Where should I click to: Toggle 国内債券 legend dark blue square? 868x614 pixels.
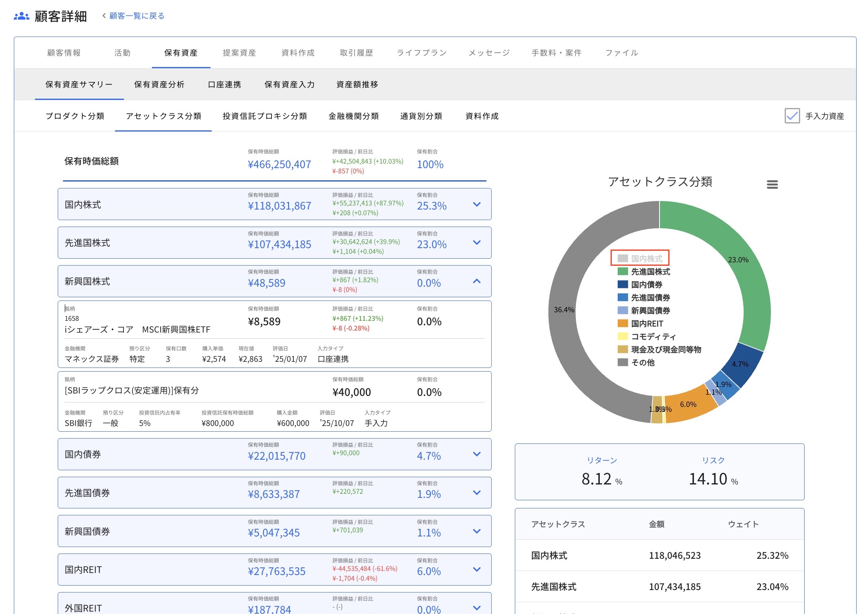click(623, 284)
